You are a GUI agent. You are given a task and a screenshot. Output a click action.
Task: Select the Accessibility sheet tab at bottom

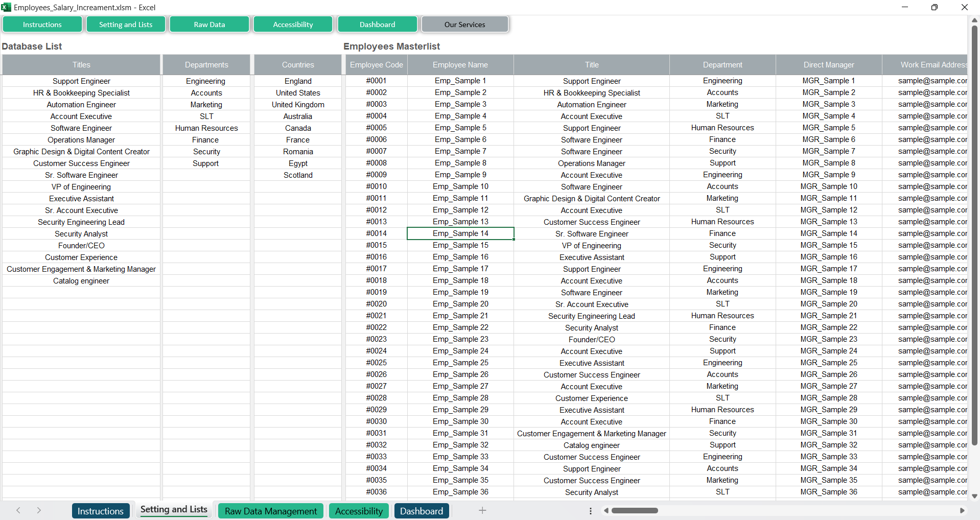pos(359,511)
